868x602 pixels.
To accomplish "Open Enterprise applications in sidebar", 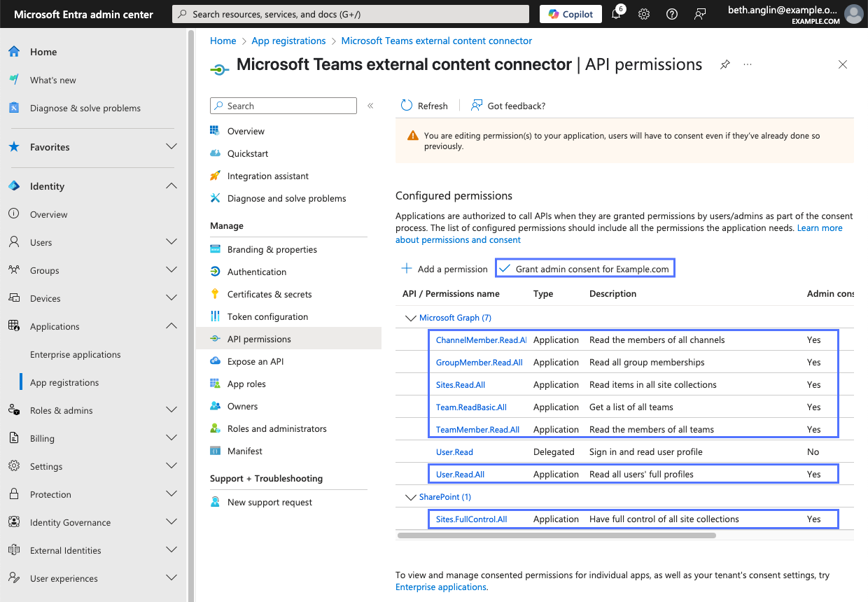I will [x=76, y=354].
